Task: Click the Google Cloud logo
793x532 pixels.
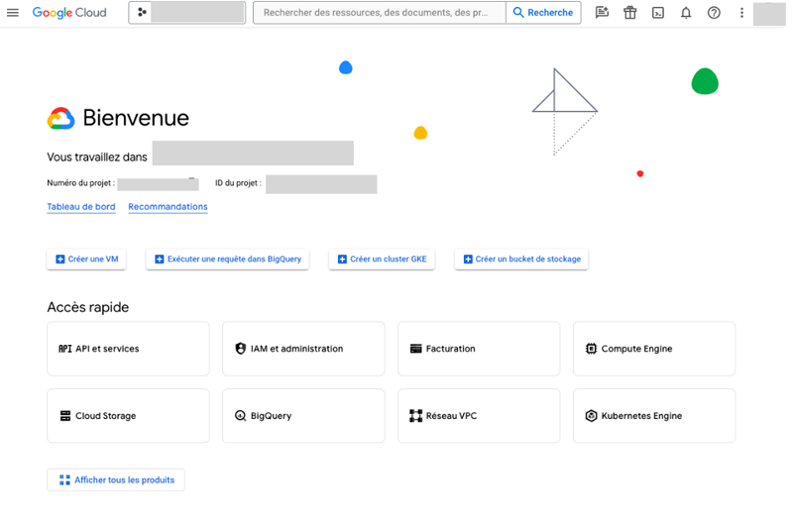Action: 69,13
